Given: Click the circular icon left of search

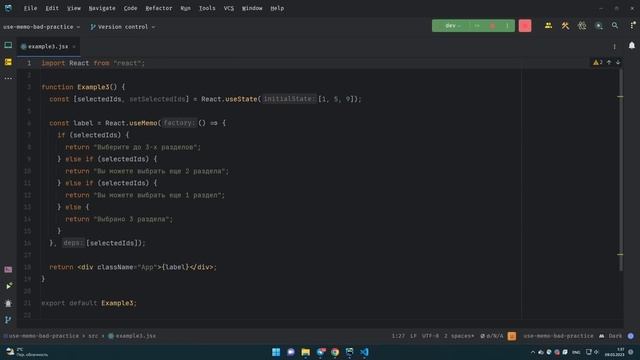Looking at the screenshot, I should pyautogui.click(x=598, y=26).
